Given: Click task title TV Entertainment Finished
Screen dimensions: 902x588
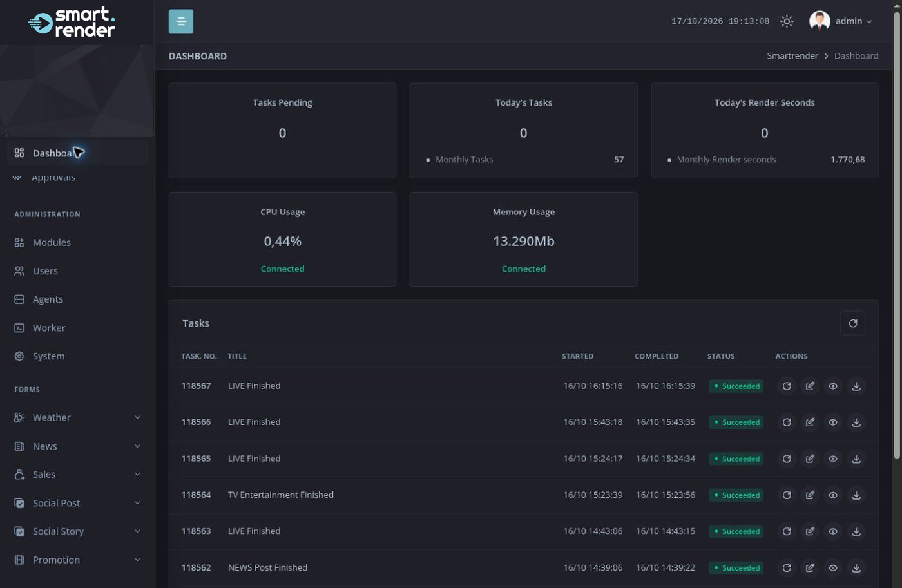Looking at the screenshot, I should coord(281,495).
